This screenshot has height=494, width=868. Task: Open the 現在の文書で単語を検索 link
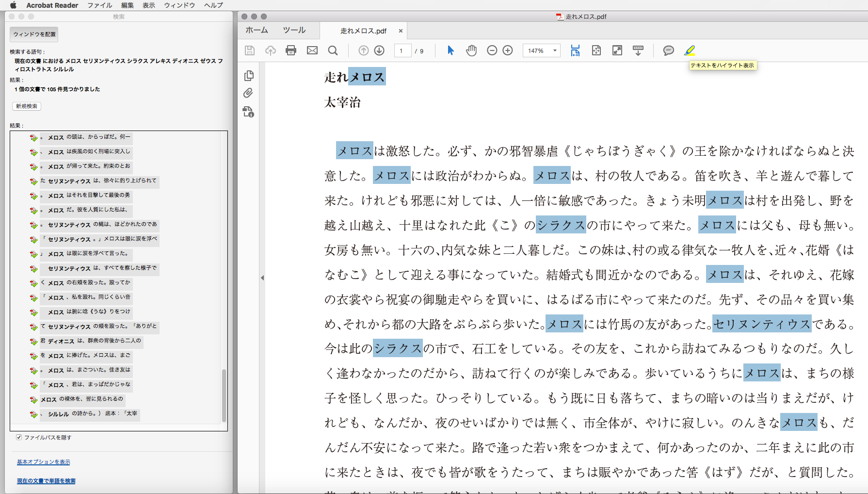[x=46, y=481]
